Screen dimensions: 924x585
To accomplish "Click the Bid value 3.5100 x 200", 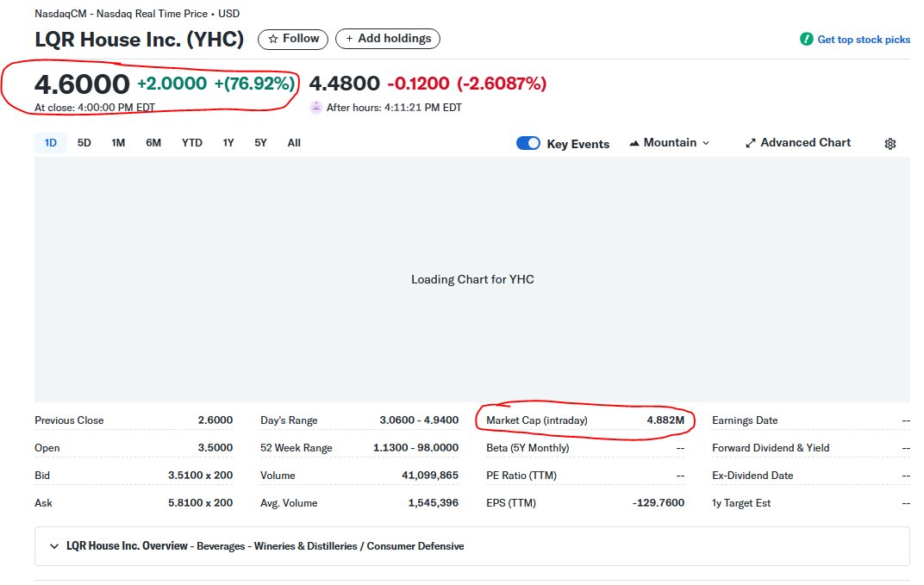I will [200, 476].
